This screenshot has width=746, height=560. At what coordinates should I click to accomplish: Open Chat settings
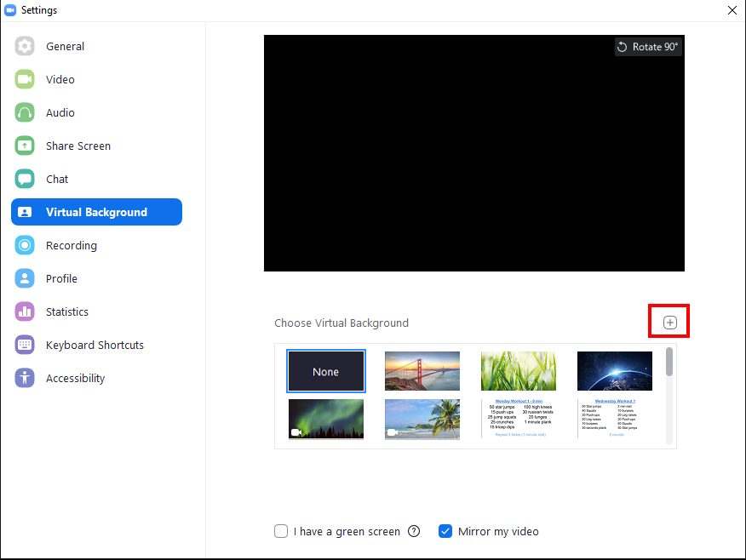tap(56, 179)
